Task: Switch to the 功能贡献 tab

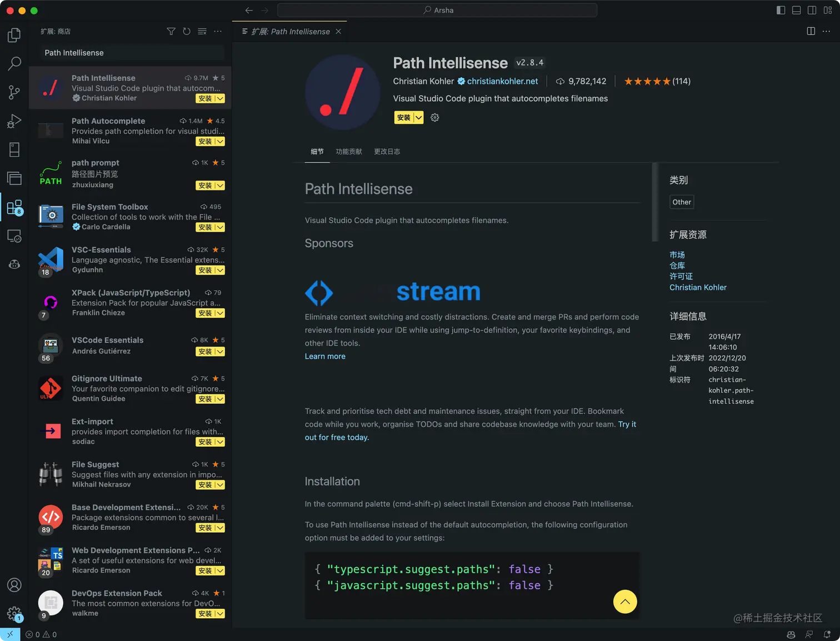Action: 349,152
